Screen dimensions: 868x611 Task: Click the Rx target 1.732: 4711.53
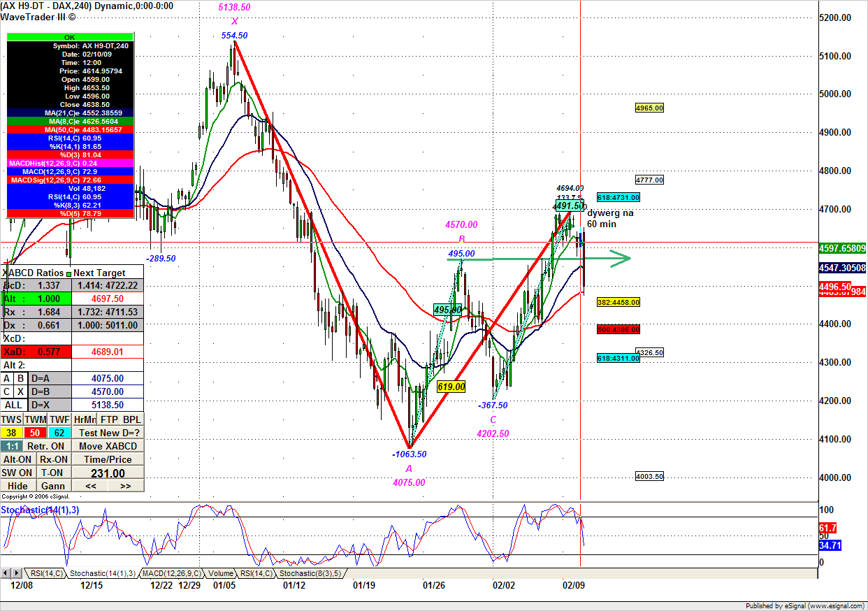tap(108, 312)
